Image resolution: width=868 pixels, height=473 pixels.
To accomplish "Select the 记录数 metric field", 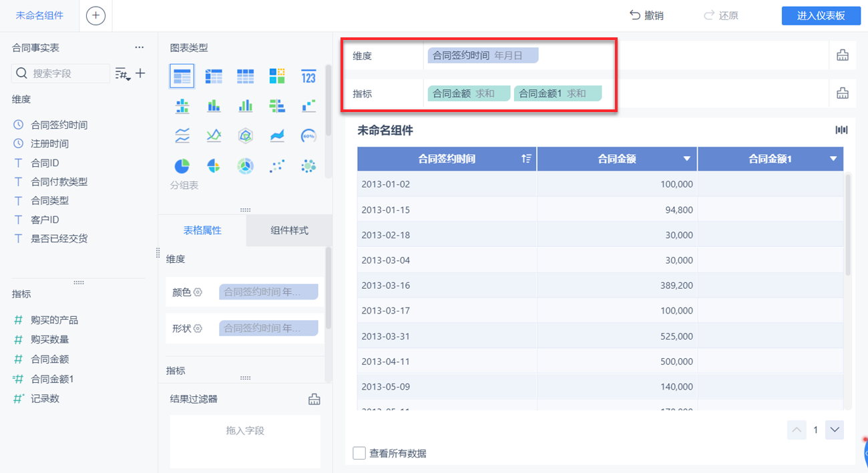I will (45, 398).
